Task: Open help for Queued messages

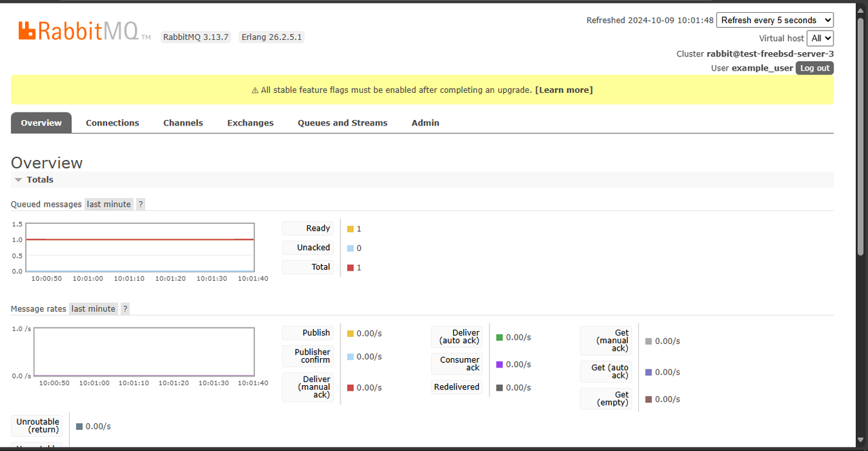Action: point(140,204)
